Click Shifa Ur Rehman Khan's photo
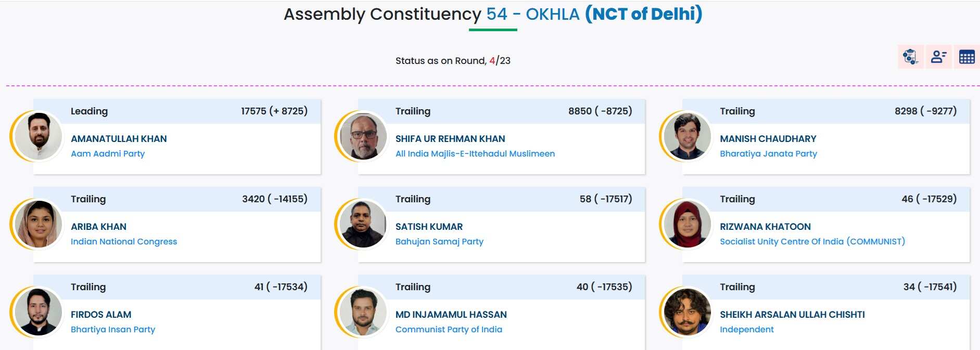Viewport: 980px width, 350px height. tap(363, 136)
